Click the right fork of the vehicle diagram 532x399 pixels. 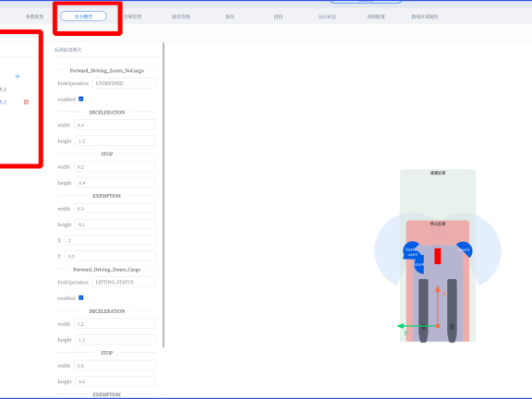pyautogui.click(x=452, y=310)
